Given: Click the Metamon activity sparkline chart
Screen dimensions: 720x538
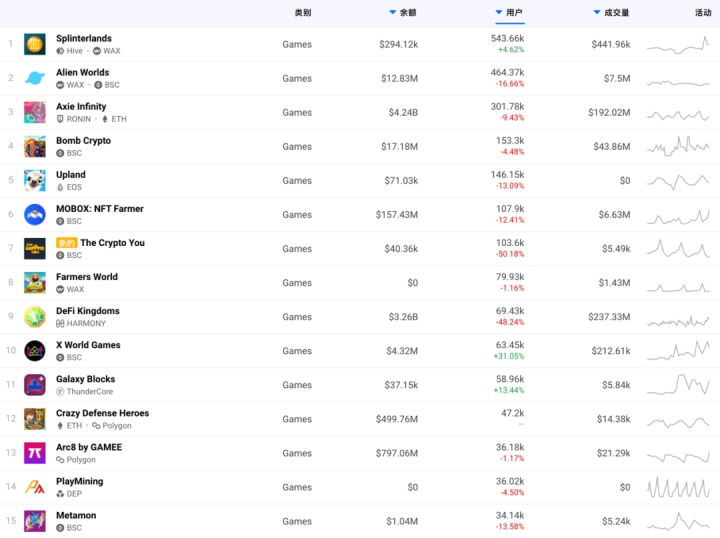Looking at the screenshot, I should (678, 521).
